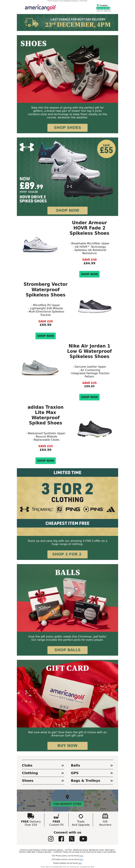This screenshot has width=135, height=868.
Task: Open the YouTube icon
Action: 83,839
